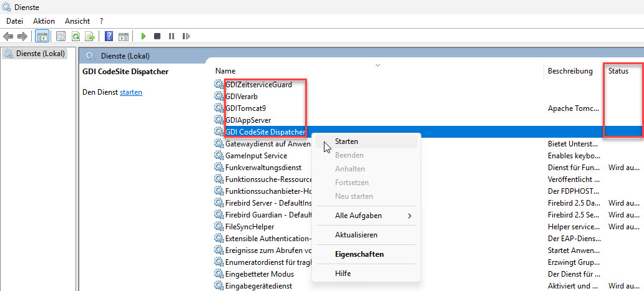This screenshot has height=291, width=644.
Task: Select the Funkverwaltungsdienst service name
Action: pos(263,168)
